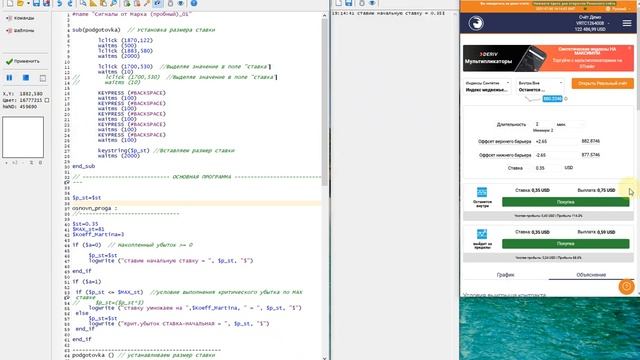Screen dimensions: 640x360
Task: Click the second green Покупка button for выйдет за пределы
Action: [565, 244]
